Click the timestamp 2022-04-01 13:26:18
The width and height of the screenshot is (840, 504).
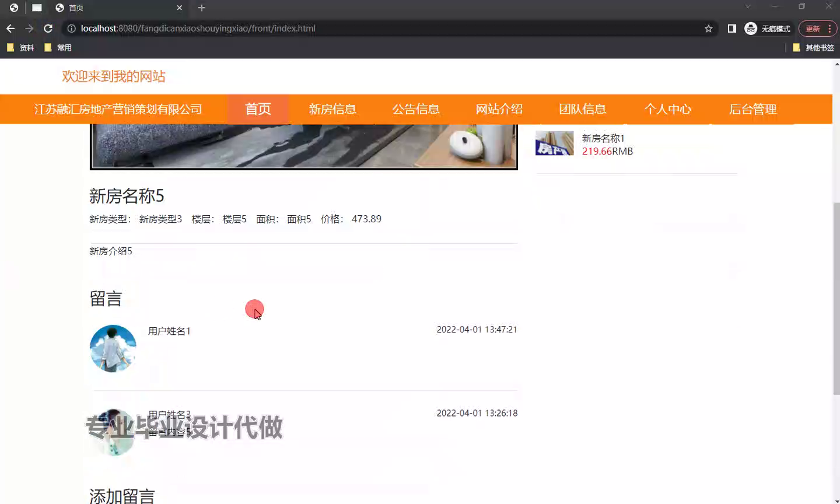coord(477,413)
